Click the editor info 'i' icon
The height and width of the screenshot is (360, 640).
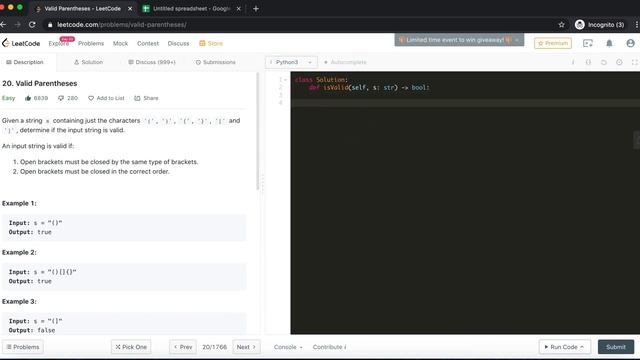573,62
